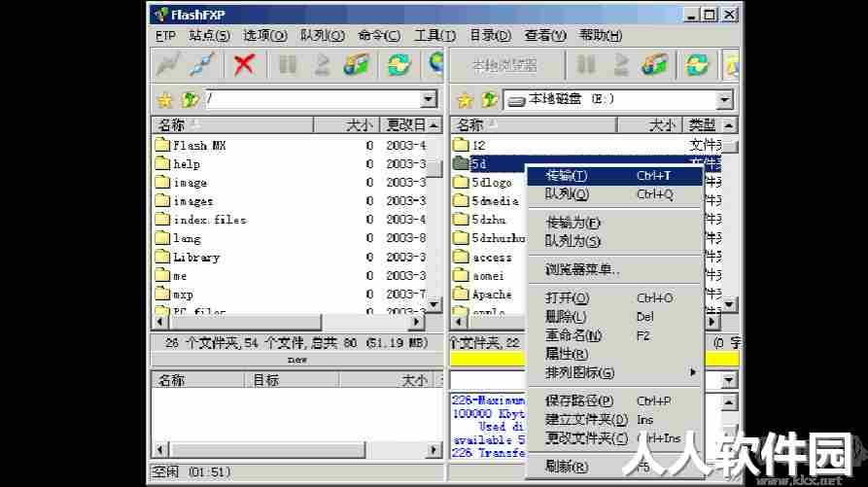Expand the 排列图标 submenu arrow
The width and height of the screenshot is (868, 487).
[692, 372]
